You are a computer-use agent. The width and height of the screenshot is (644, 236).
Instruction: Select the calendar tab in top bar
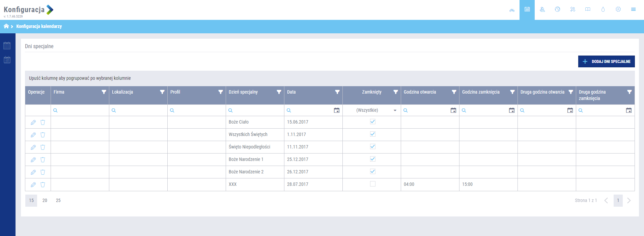[527, 9]
